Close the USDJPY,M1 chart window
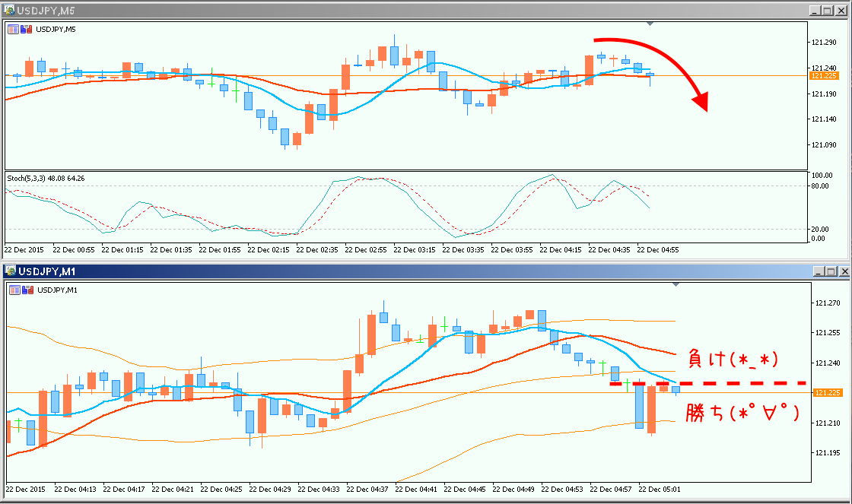The height and width of the screenshot is (504, 852). coord(843,271)
